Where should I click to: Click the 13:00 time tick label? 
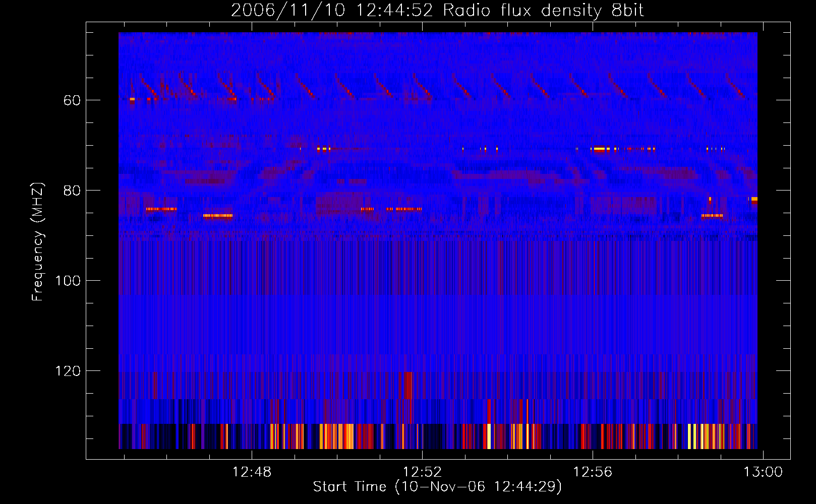point(763,472)
